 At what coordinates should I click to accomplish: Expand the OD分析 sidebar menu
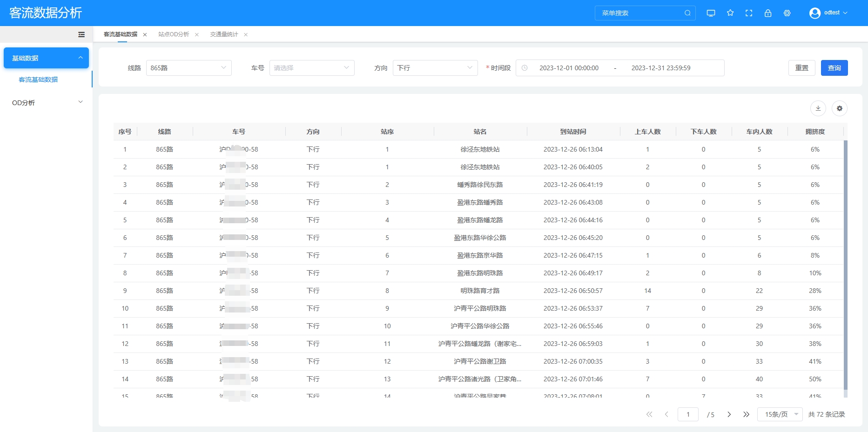pyautogui.click(x=46, y=103)
